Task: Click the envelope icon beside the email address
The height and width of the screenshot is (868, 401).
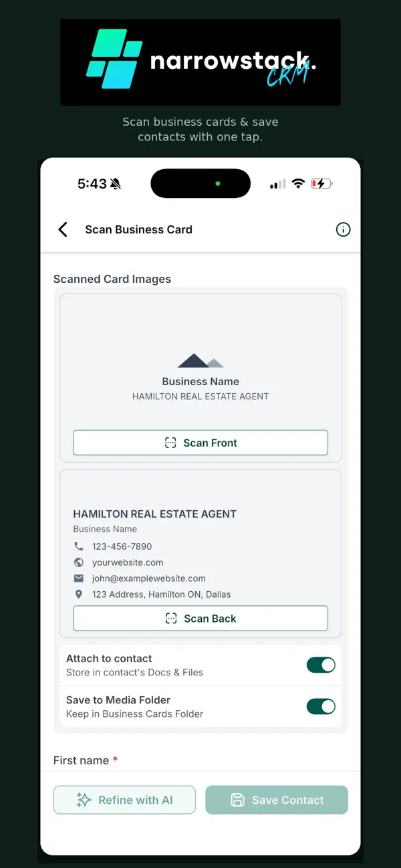Action: pyautogui.click(x=80, y=578)
